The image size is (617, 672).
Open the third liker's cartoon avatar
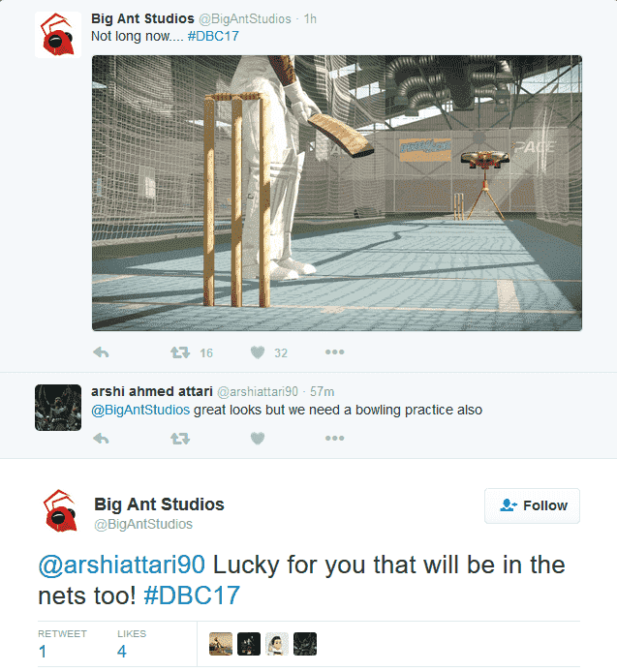(277, 644)
